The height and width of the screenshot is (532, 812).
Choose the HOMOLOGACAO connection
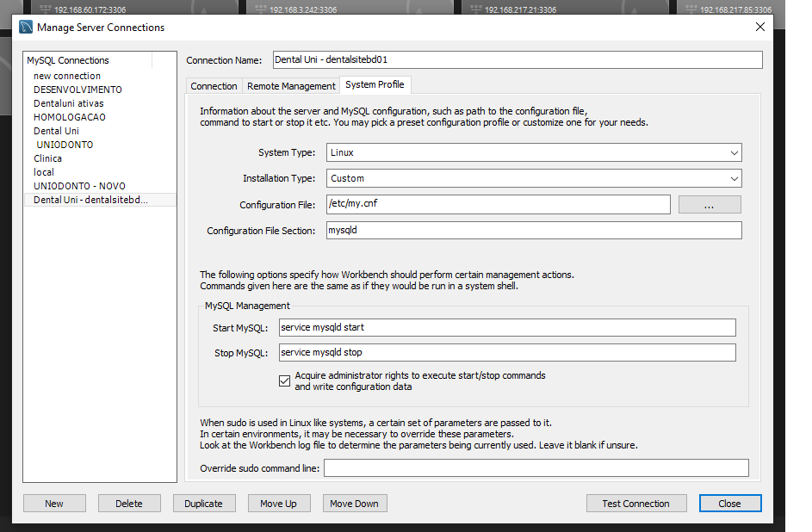(69, 117)
